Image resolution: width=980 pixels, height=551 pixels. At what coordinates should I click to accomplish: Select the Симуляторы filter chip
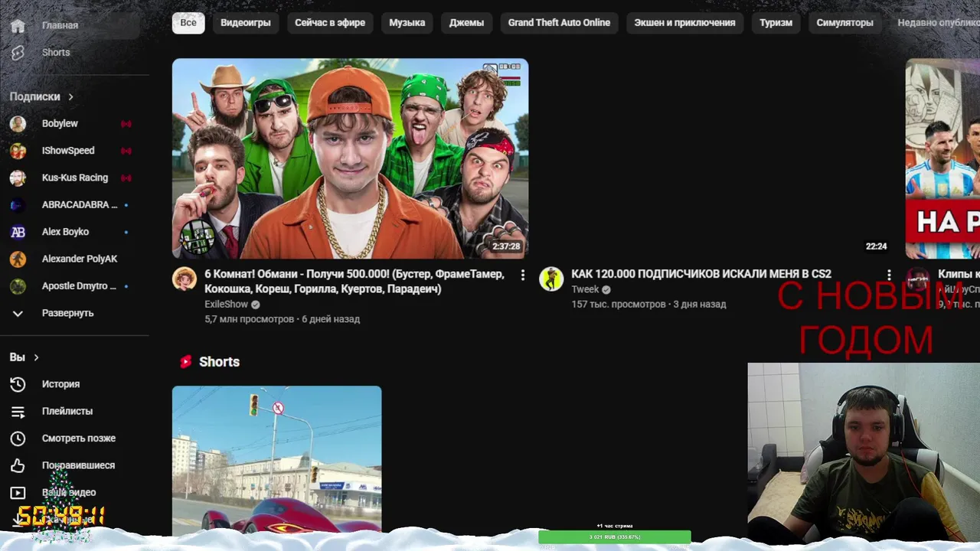(x=844, y=23)
